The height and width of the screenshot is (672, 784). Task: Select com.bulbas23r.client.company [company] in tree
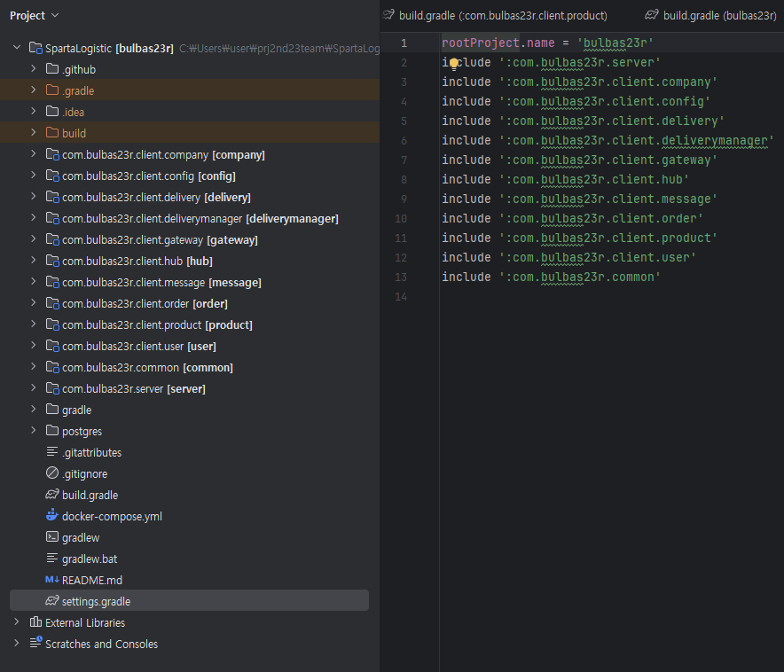tap(163, 155)
